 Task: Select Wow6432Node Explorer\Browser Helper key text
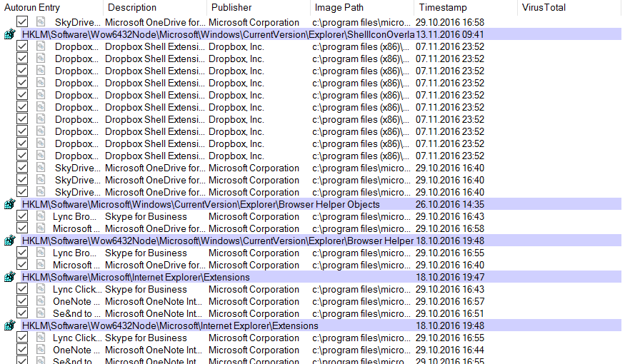[x=218, y=241]
